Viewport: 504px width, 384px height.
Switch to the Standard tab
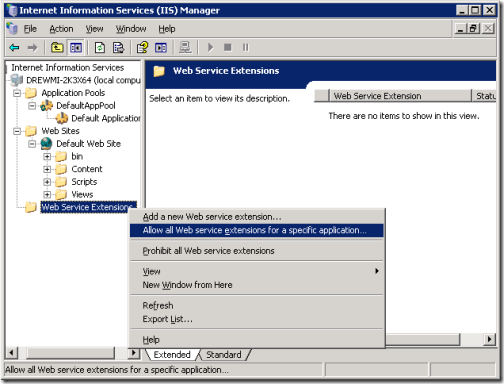(224, 355)
